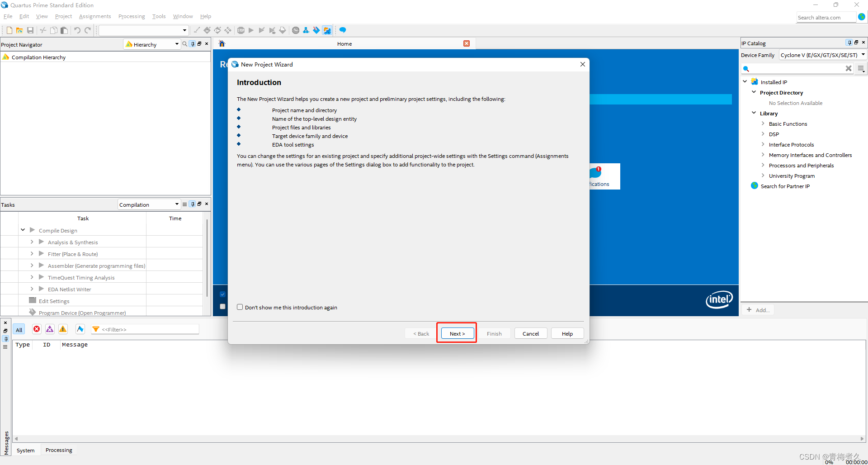Expand the DSP library node
The width and height of the screenshot is (868, 465).
(763, 134)
